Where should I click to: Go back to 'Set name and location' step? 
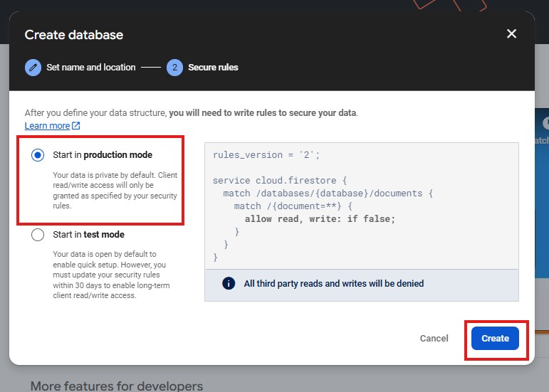(x=90, y=68)
